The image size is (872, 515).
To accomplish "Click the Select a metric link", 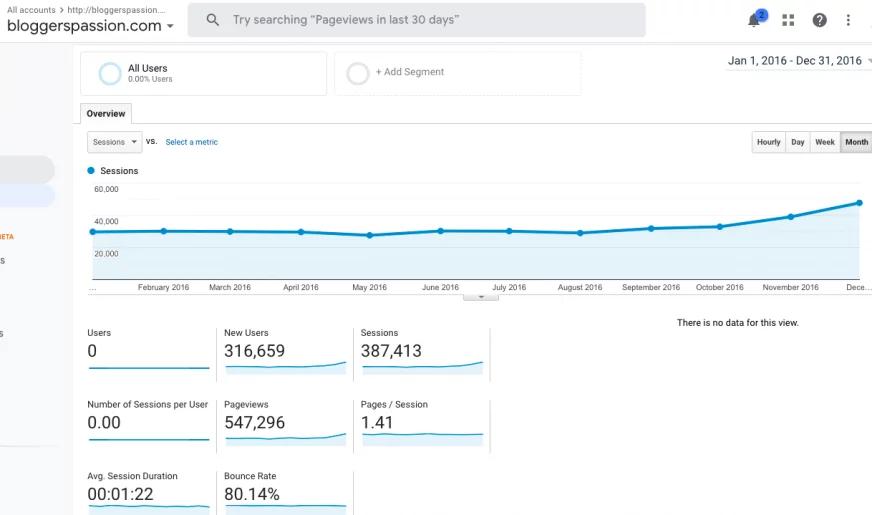I will (x=191, y=142).
